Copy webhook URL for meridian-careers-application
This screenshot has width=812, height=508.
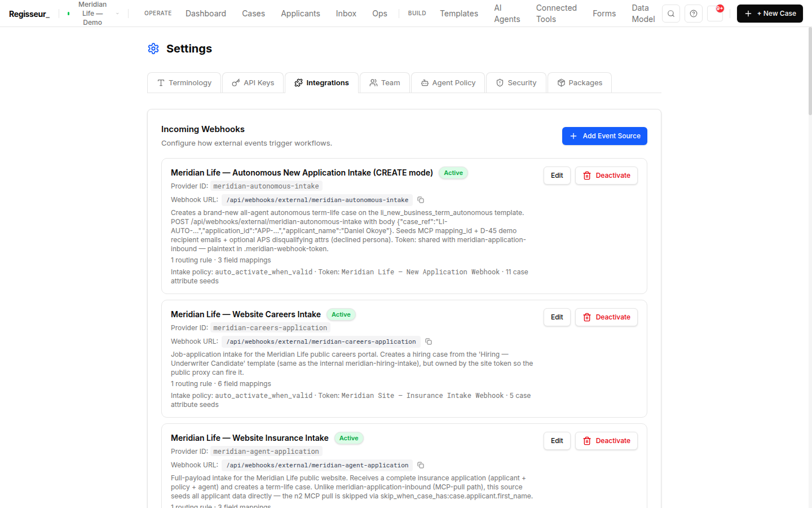pyautogui.click(x=429, y=341)
